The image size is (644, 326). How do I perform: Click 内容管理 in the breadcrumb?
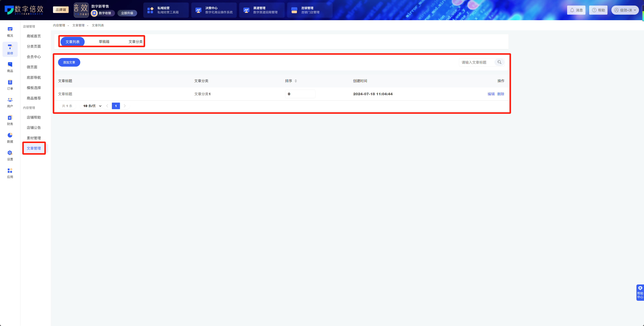pos(59,25)
